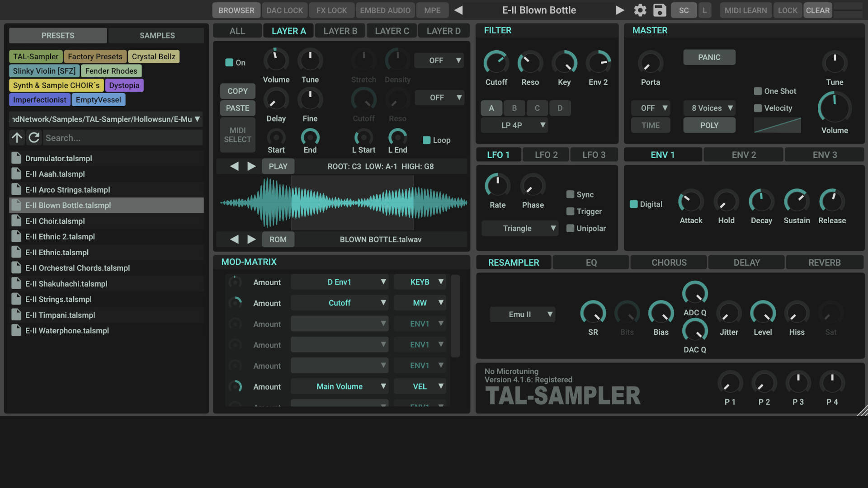Open settings with the gear icon

[640, 10]
